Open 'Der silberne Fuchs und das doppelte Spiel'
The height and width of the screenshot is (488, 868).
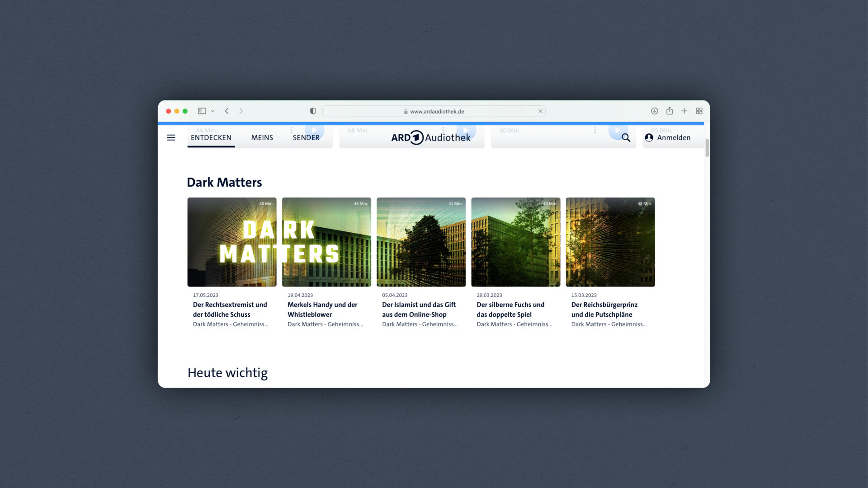(x=510, y=310)
